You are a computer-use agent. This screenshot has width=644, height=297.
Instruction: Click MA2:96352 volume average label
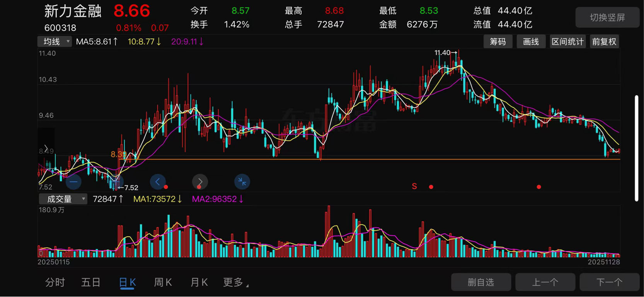tap(218, 199)
